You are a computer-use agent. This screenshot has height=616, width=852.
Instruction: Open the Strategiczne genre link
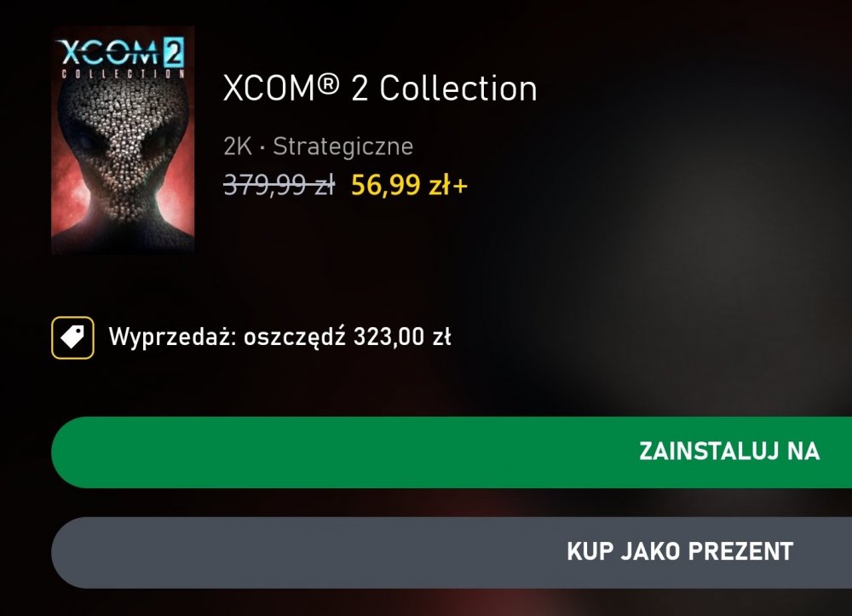click(x=343, y=147)
